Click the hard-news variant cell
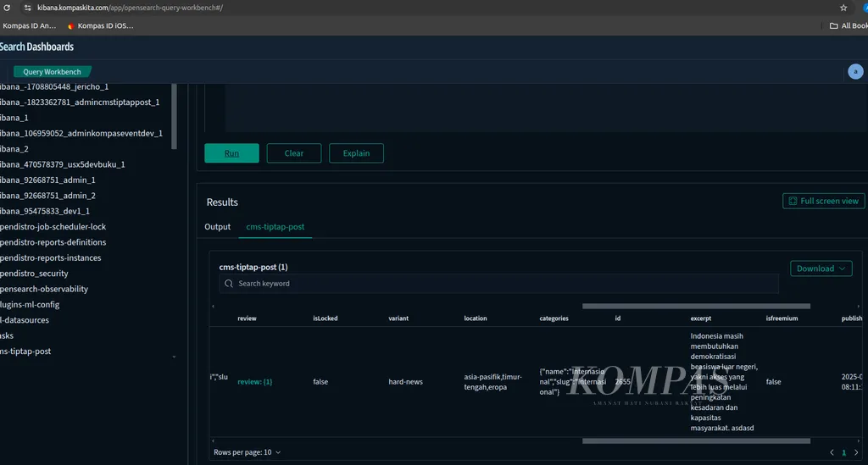This screenshot has width=868, height=465. coord(405,381)
